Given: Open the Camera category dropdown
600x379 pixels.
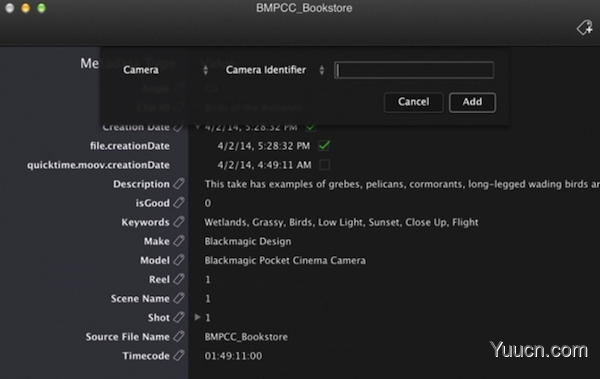Looking at the screenshot, I should pos(165,70).
